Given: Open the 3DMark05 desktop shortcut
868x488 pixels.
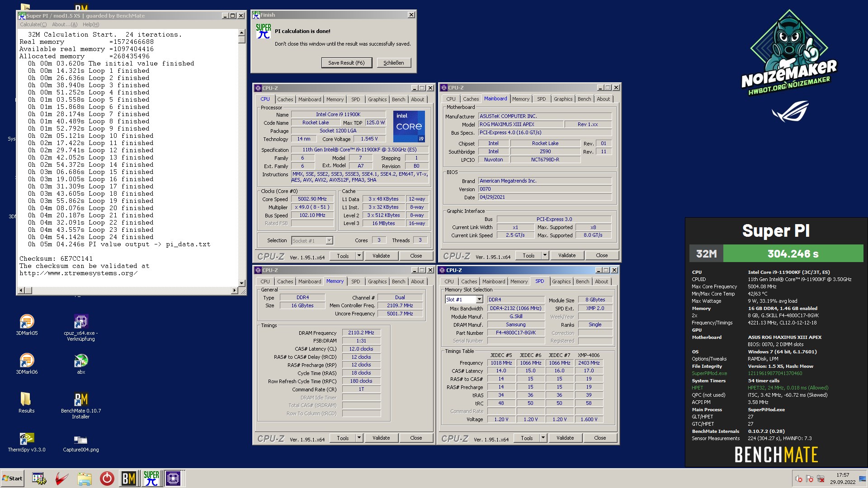Looking at the screenshot, I should tap(27, 325).
